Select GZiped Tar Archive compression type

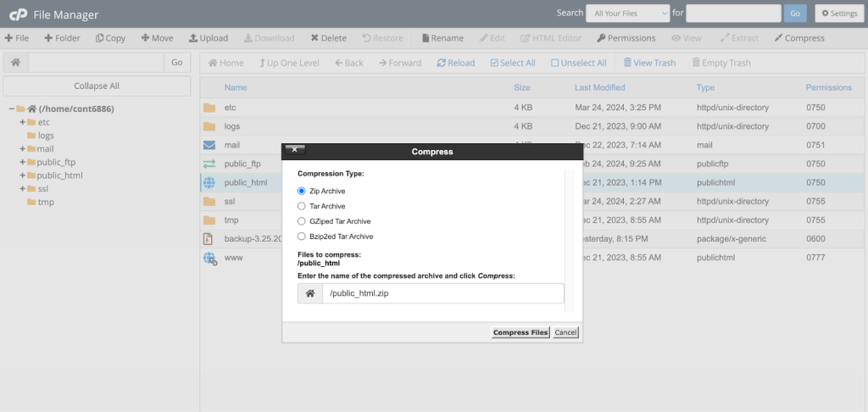pyautogui.click(x=302, y=221)
